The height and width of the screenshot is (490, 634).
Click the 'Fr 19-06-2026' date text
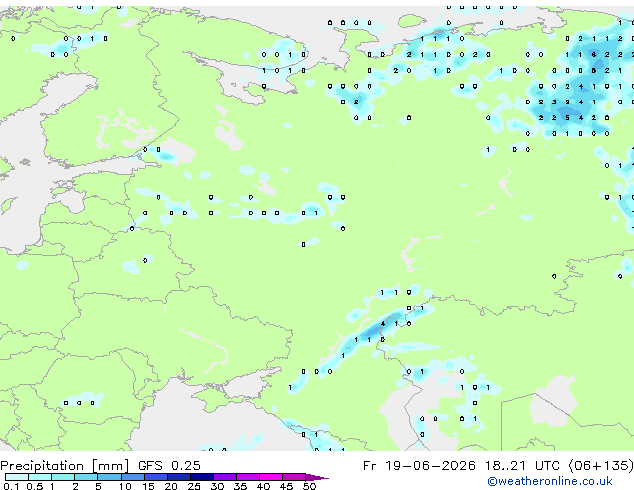coord(419,466)
